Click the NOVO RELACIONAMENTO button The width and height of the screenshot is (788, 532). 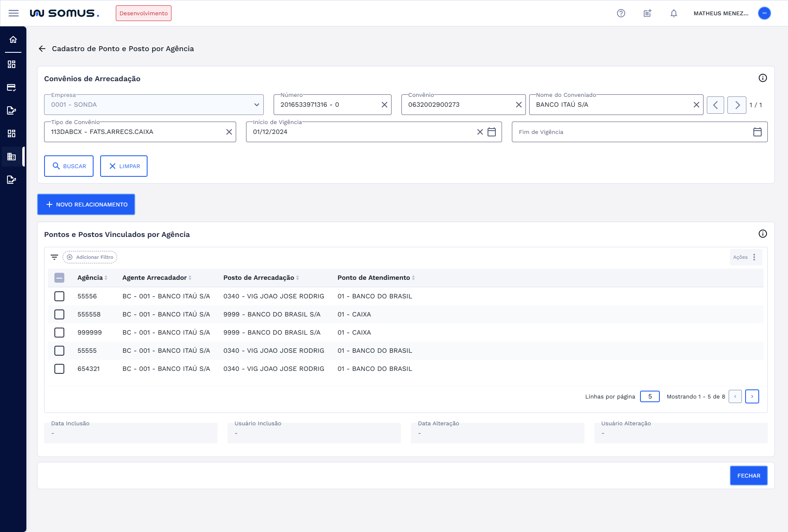(86, 204)
